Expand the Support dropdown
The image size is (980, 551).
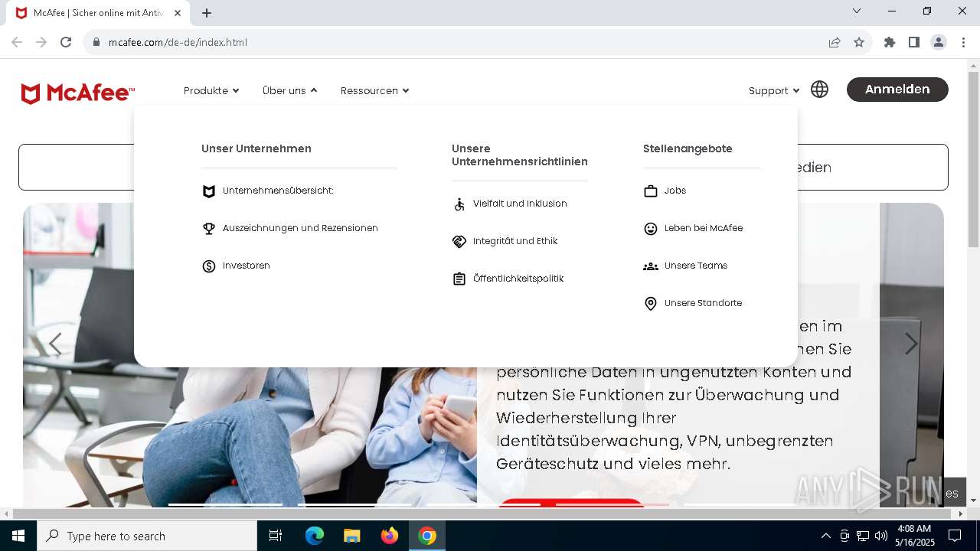tap(774, 90)
